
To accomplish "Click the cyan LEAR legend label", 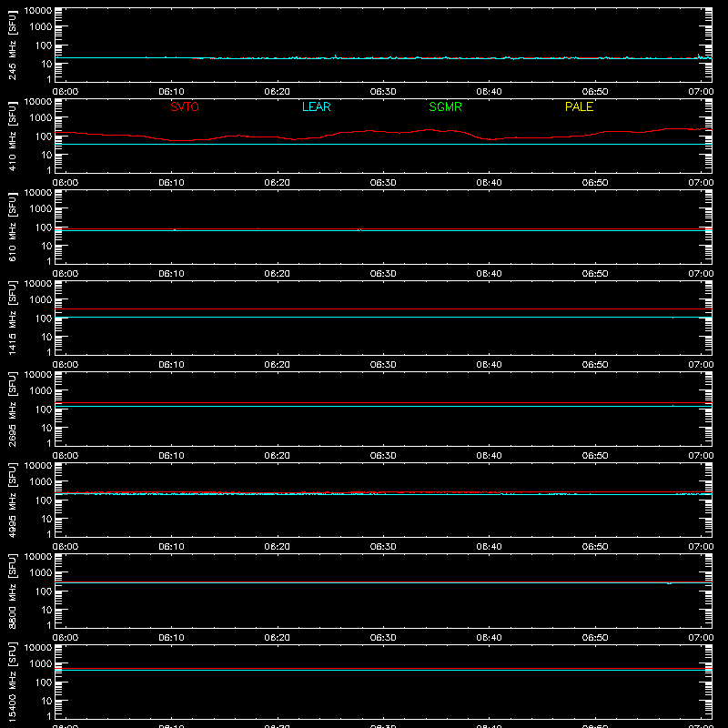I will coord(316,106).
